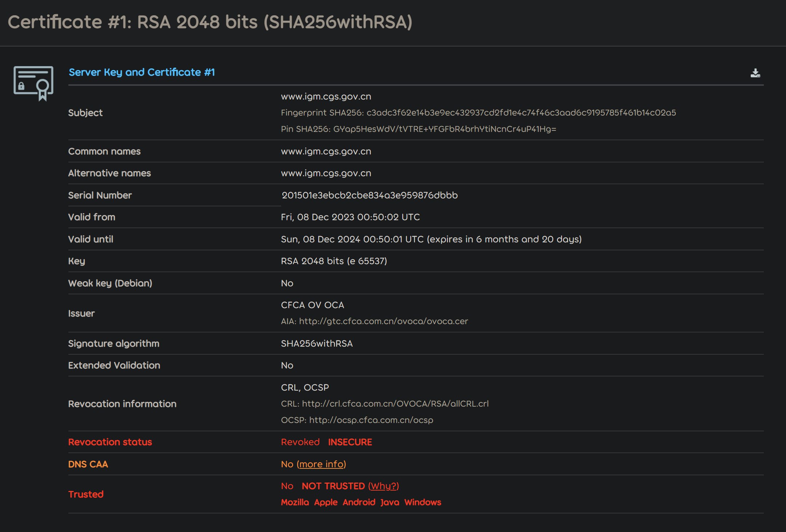The width and height of the screenshot is (786, 532).
Task: Click the Server Key and Certificate #1 heading
Action: tap(141, 72)
